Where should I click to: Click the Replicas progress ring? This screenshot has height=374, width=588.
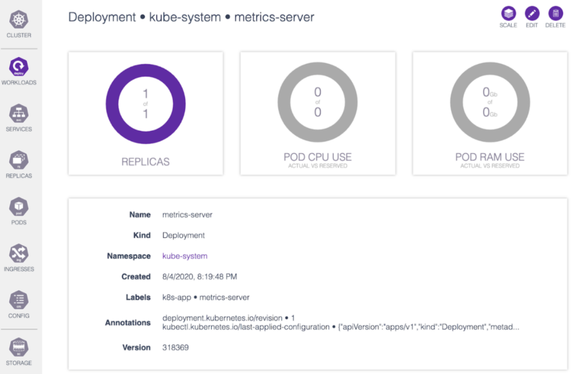[x=145, y=103]
